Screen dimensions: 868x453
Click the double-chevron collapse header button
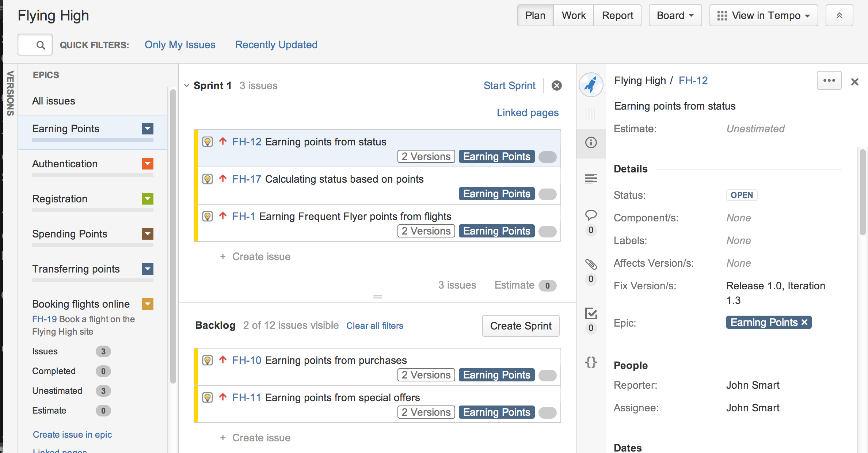839,15
